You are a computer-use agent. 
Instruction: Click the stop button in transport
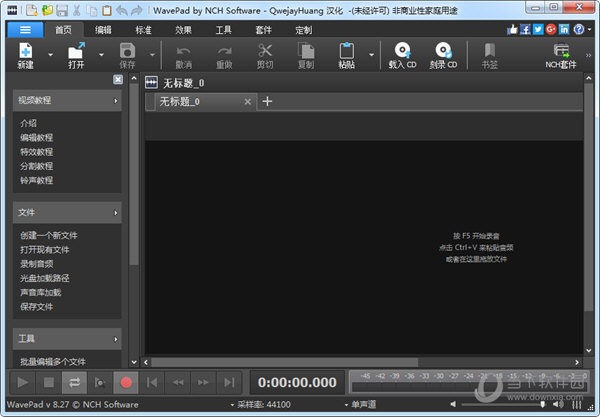coord(49,382)
